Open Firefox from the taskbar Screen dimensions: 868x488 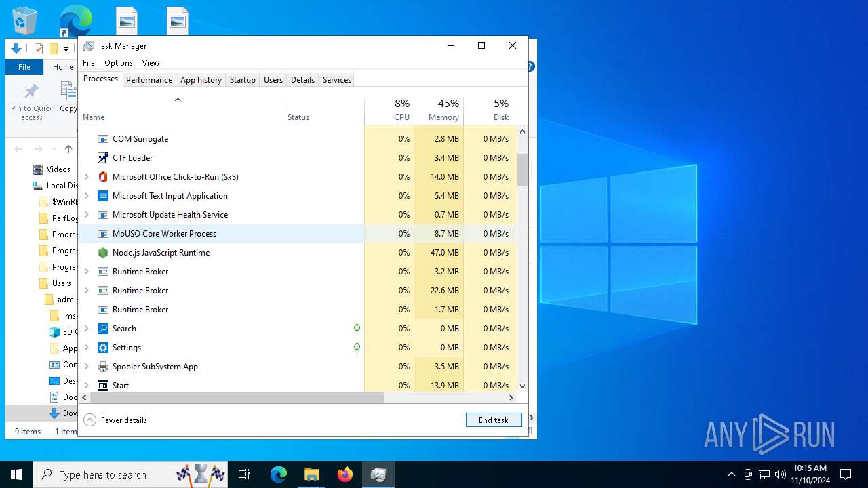pos(345,474)
